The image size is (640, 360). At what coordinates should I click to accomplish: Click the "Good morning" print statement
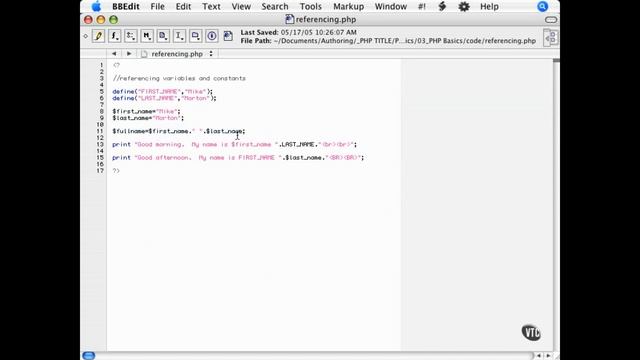coord(235,144)
